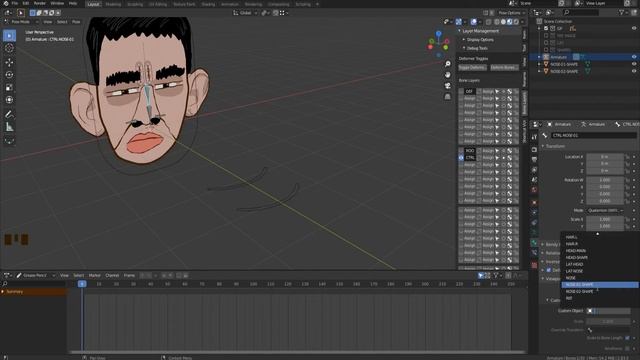The image size is (640, 360).
Task: Select the Scale tool
Action: point(9,87)
